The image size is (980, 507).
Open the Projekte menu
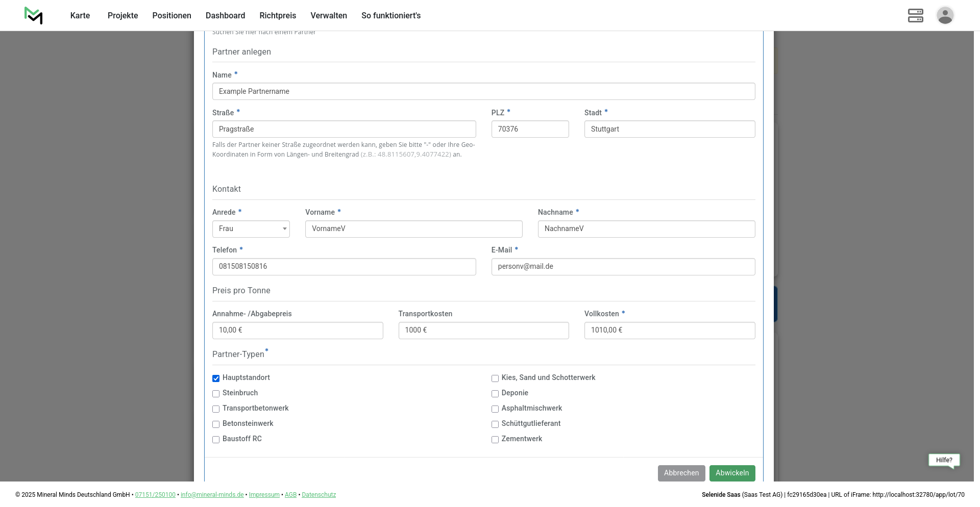point(122,16)
